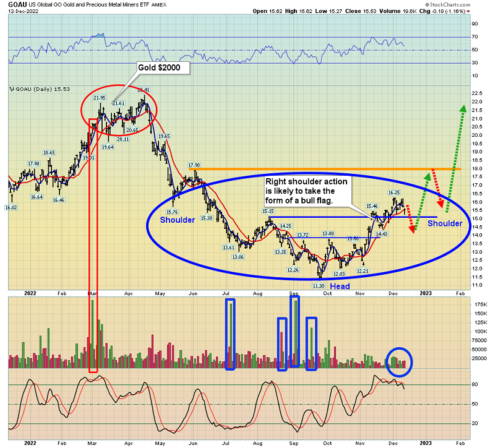Click the GOAU ticker symbol in the title

[17, 4]
